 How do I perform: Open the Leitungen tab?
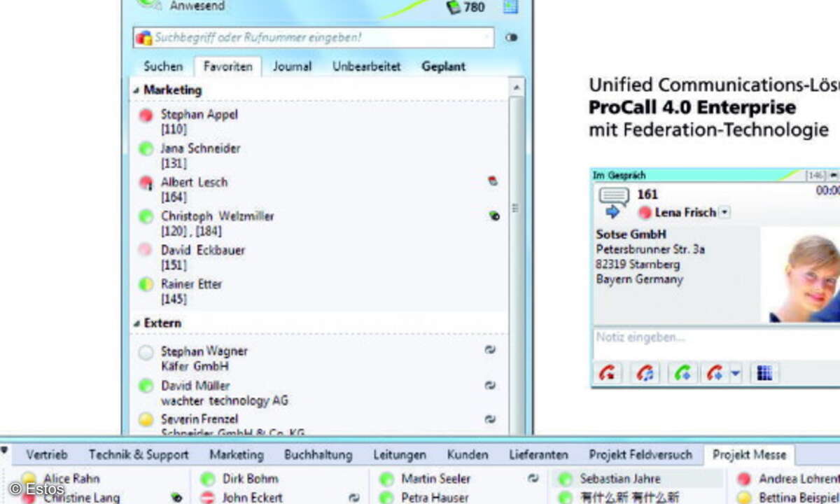coord(400,455)
